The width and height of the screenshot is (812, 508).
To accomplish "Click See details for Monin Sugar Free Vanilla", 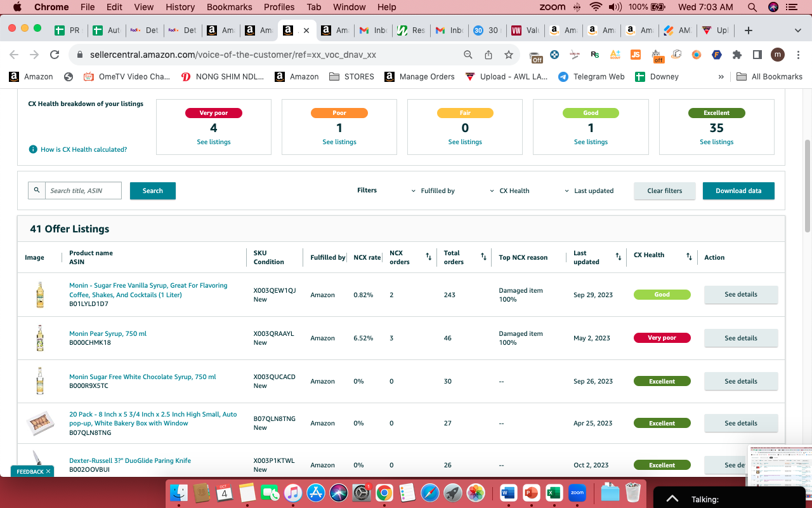I will point(741,295).
